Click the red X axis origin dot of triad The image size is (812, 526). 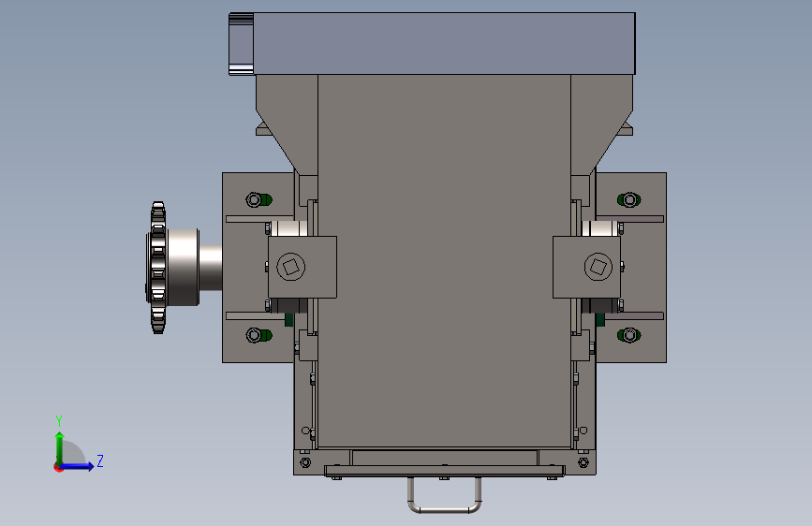tap(57, 468)
